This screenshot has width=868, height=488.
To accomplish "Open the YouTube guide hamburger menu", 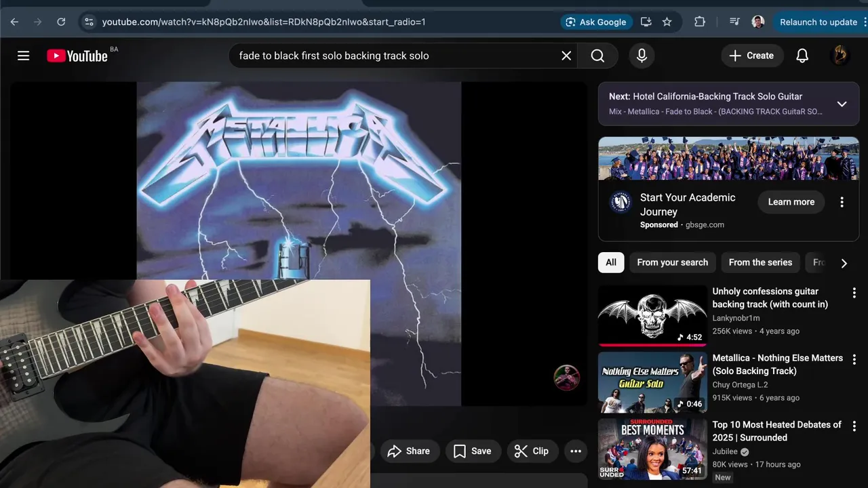I will click(x=24, y=56).
